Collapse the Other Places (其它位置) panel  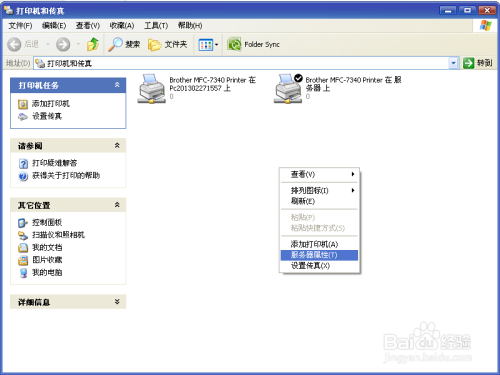point(117,205)
